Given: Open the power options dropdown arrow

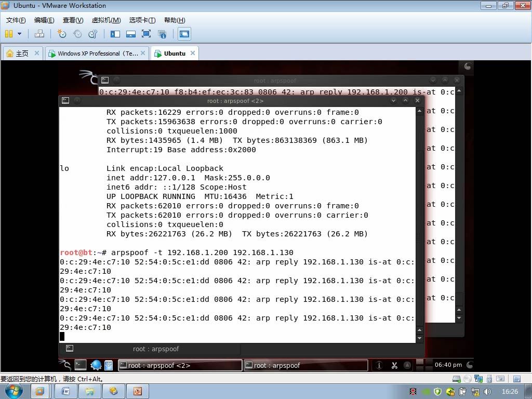Looking at the screenshot, I should pos(19,34).
